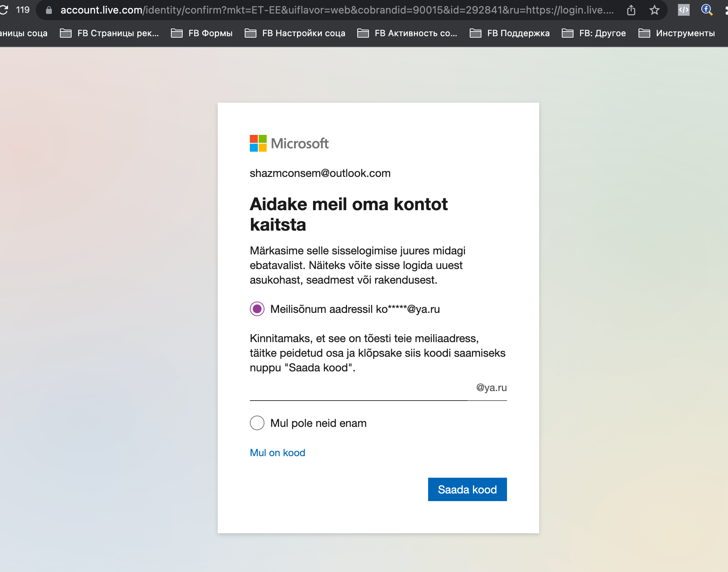Screen dimensions: 728x572
Task: Open the code brackets extension icon
Action: 684,10
